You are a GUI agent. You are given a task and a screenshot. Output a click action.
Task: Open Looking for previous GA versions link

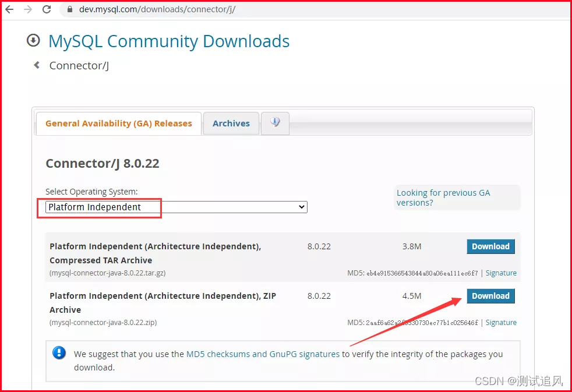443,197
